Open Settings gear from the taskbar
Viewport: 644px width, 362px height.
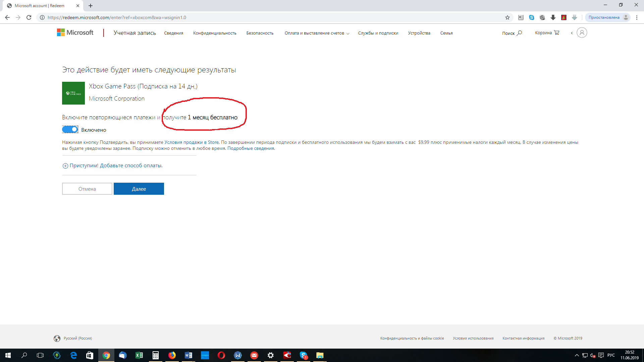pyautogui.click(x=271, y=355)
